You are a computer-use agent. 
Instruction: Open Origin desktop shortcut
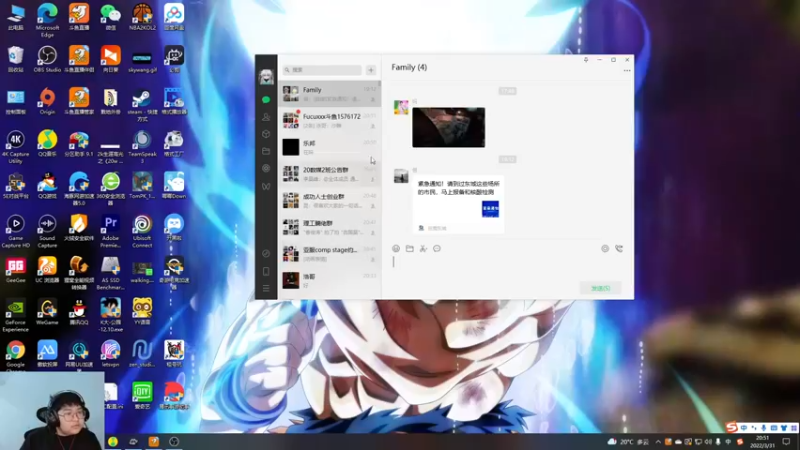click(47, 101)
